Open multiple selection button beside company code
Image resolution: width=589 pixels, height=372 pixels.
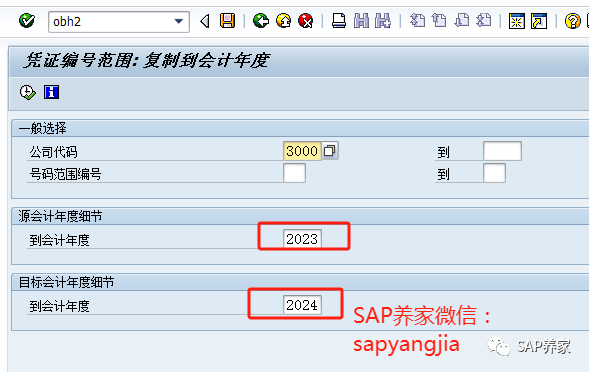coord(330,151)
